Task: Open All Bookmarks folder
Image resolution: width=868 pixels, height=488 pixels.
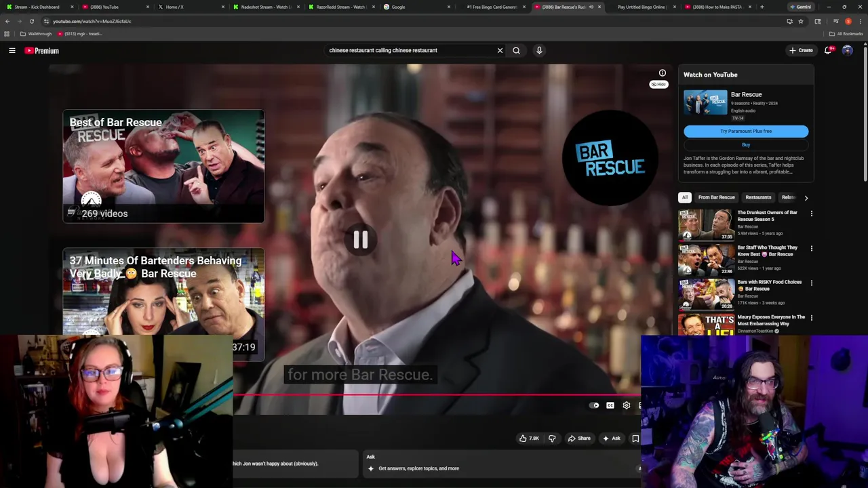Action: tap(847, 34)
